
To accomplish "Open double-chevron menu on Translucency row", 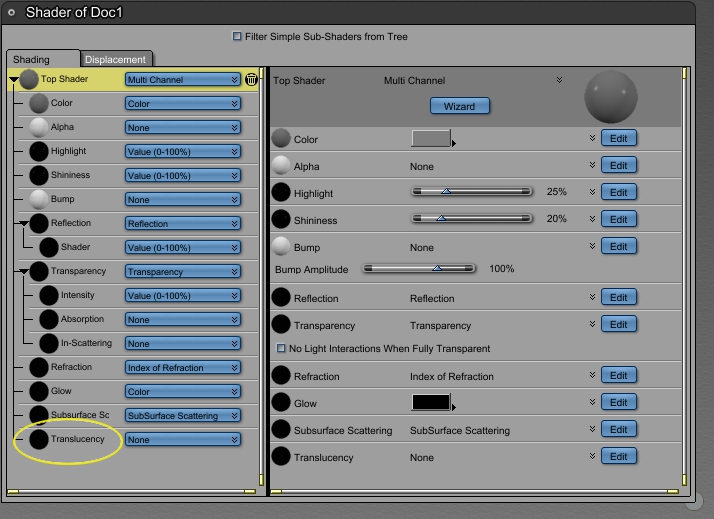I will coord(592,456).
